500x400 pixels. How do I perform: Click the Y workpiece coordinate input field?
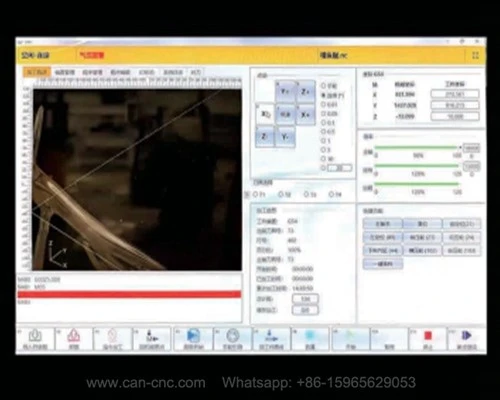pyautogui.click(x=455, y=105)
